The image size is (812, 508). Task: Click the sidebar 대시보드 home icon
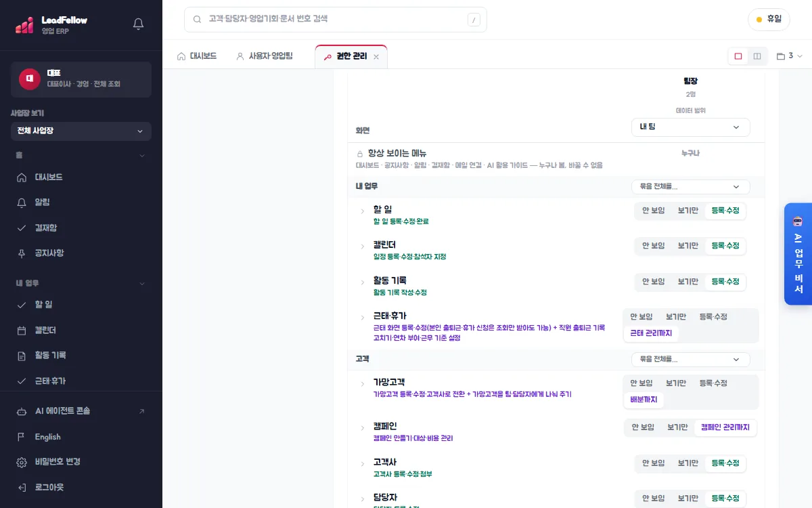tap(22, 177)
